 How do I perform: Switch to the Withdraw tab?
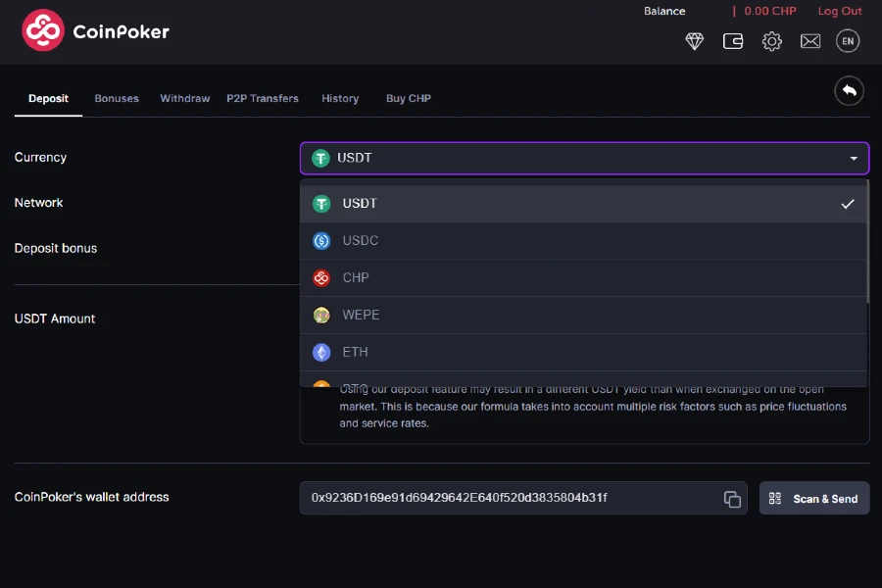click(x=184, y=98)
